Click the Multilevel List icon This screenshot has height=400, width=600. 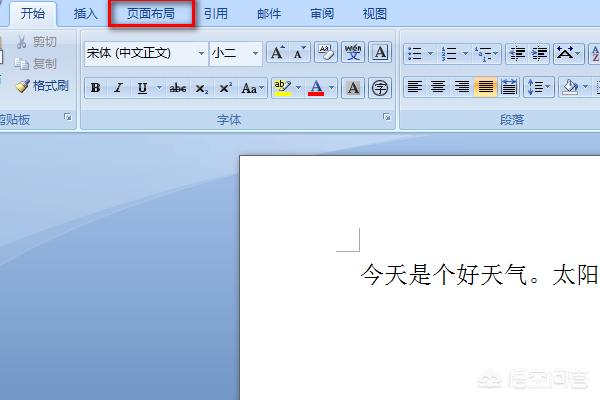pos(484,54)
